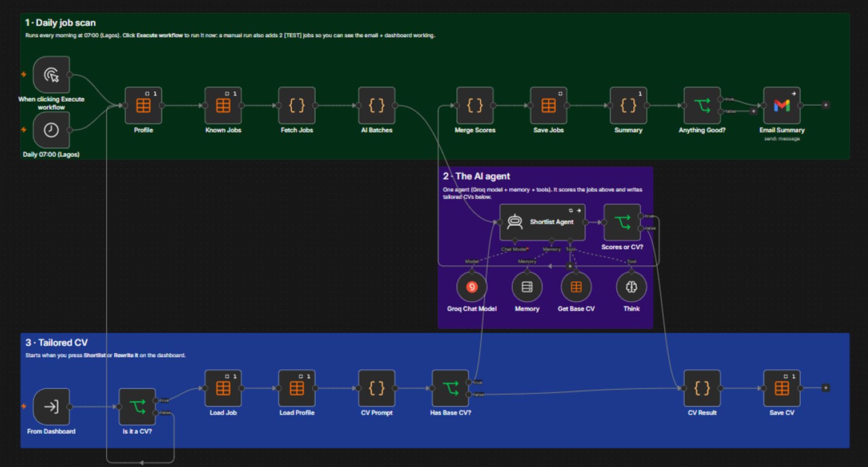Open the Summary code node
The width and height of the screenshot is (868, 467).
(628, 105)
